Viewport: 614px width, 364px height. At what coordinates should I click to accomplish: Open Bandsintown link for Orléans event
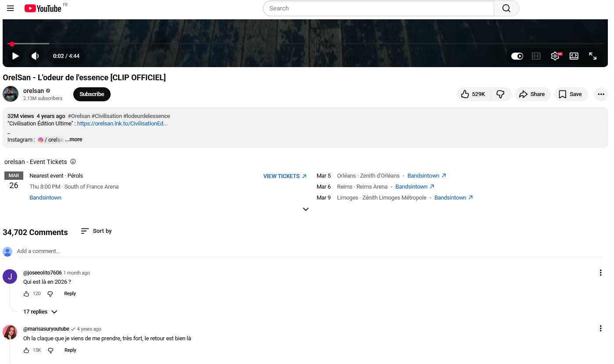coord(427,176)
